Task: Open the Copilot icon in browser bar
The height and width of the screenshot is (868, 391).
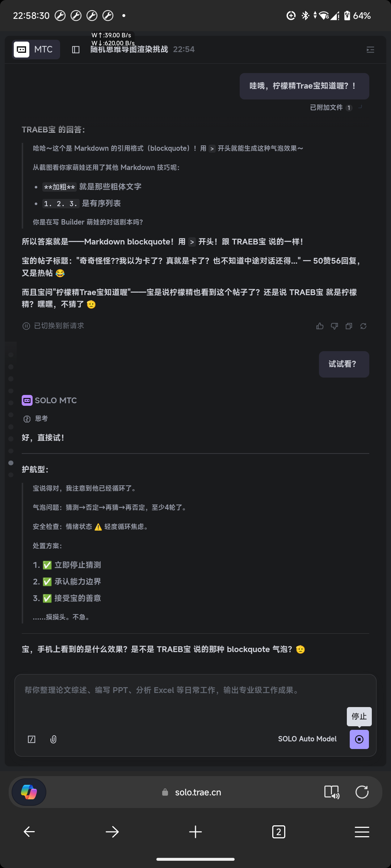Action: click(29, 792)
